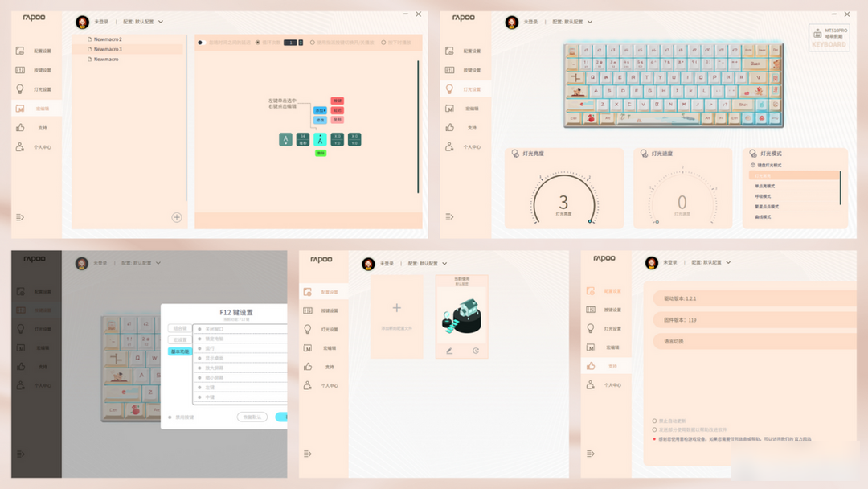This screenshot has height=489, width=868.
Task: Open 宏编辑 macro icon in the profile settings window
Action: pos(308,347)
